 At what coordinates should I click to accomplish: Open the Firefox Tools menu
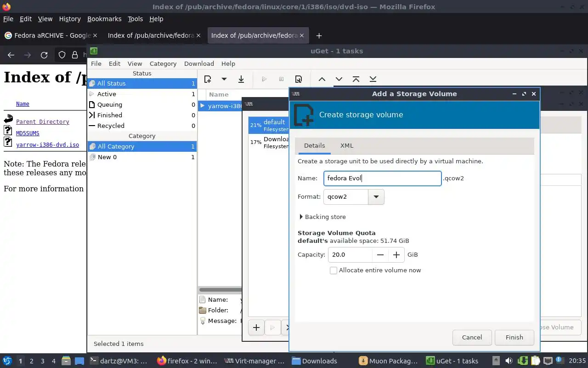coord(136,19)
